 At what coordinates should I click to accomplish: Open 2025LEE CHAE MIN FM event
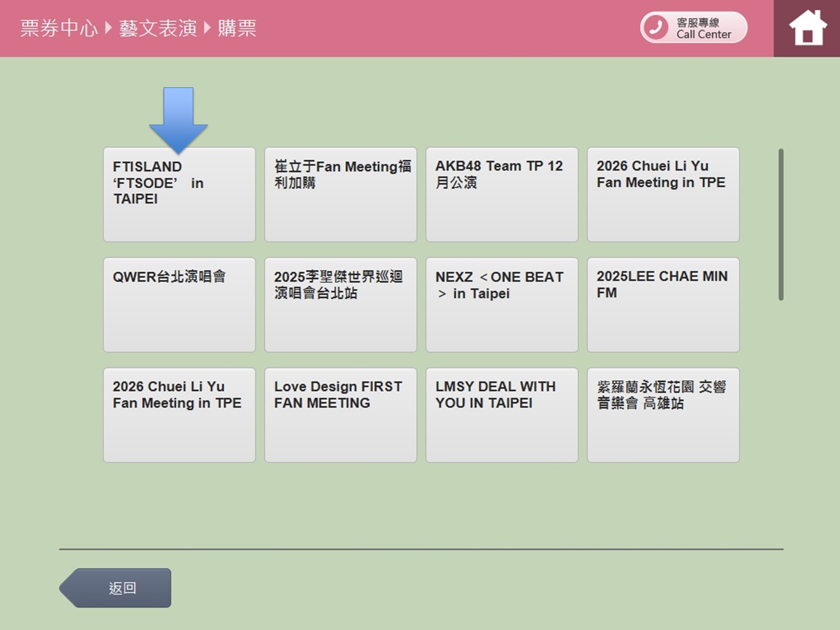663,305
